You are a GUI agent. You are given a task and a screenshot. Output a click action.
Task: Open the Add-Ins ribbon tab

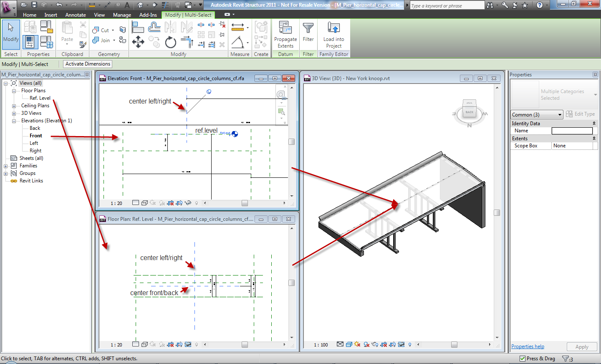pos(148,15)
